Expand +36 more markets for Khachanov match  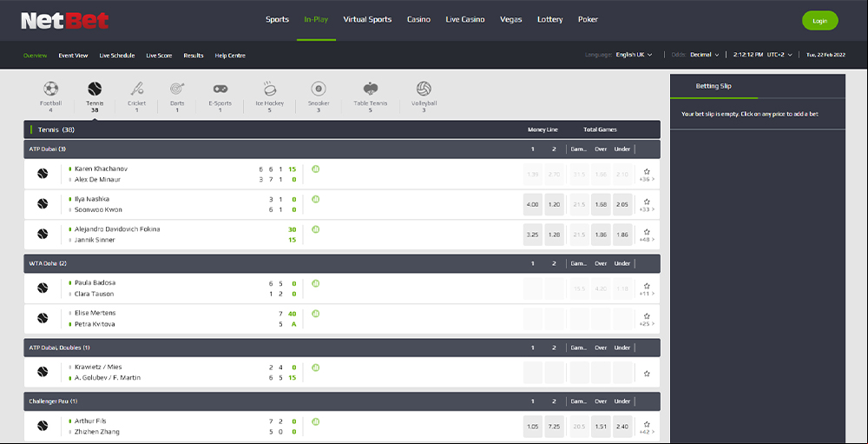(647, 179)
